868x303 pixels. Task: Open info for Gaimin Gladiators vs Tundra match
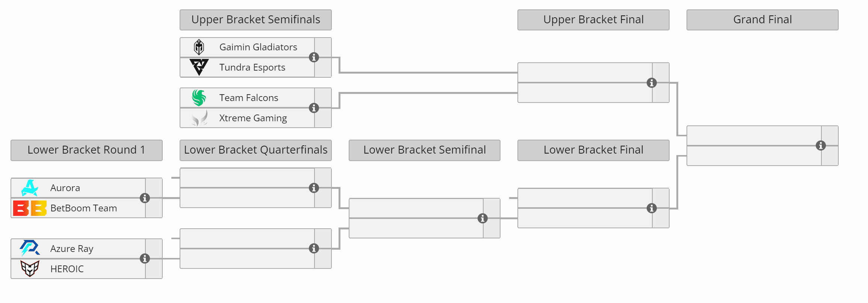[314, 57]
